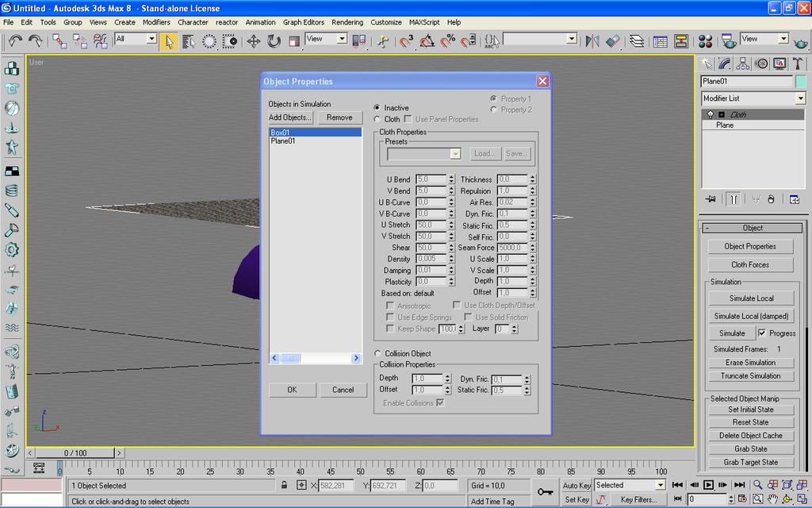Click the Plane01 object color swatch
This screenshot has width=812, height=508.
[801, 82]
